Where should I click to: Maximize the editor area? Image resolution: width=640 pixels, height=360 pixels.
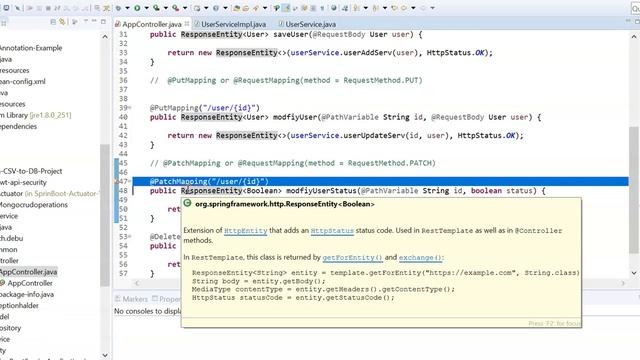coord(637,21)
